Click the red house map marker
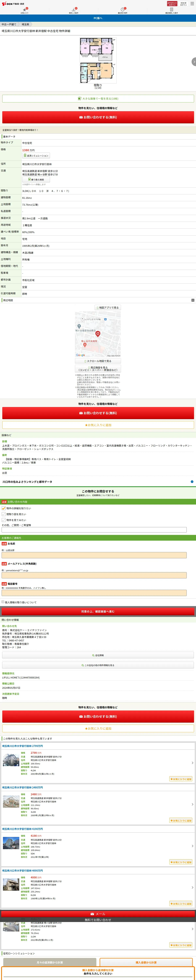The width and height of the screenshot is (196, 980). [x=98, y=334]
